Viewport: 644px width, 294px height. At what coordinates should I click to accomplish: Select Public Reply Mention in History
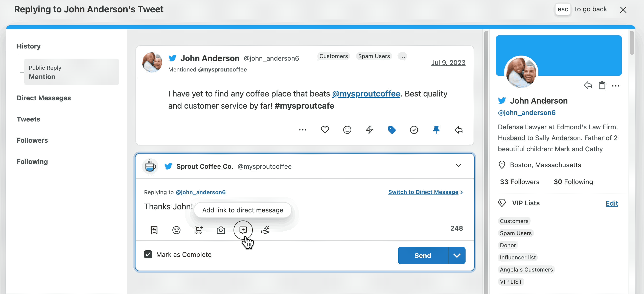click(72, 72)
